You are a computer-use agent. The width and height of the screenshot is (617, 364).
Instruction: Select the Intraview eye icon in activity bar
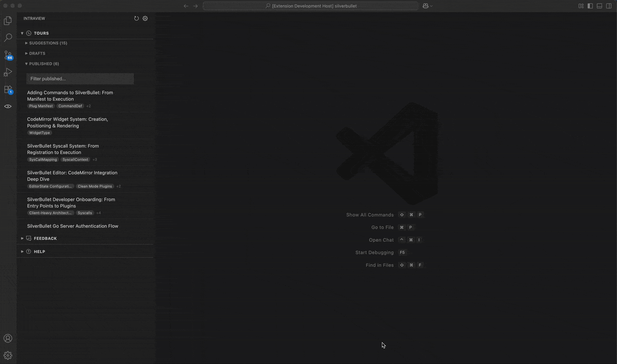pos(8,106)
